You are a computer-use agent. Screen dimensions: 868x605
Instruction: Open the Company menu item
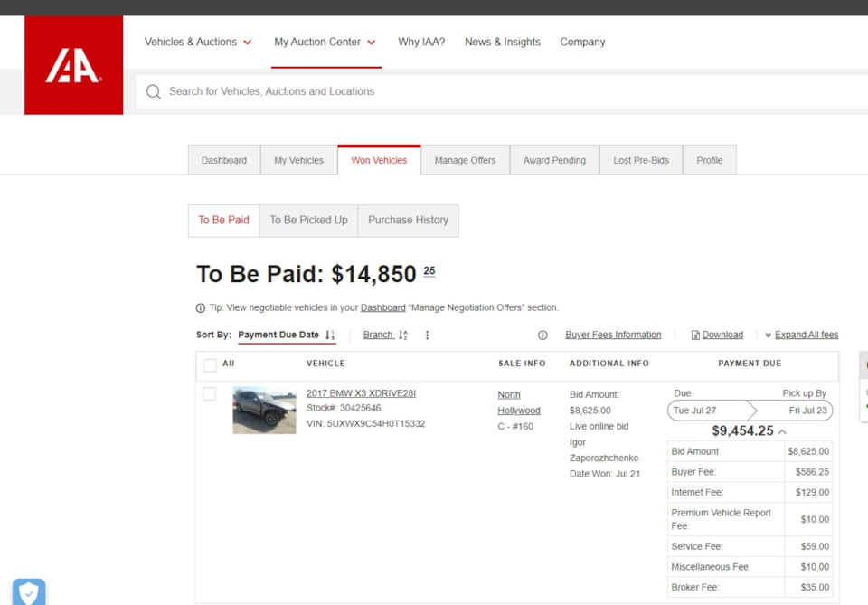pos(582,43)
